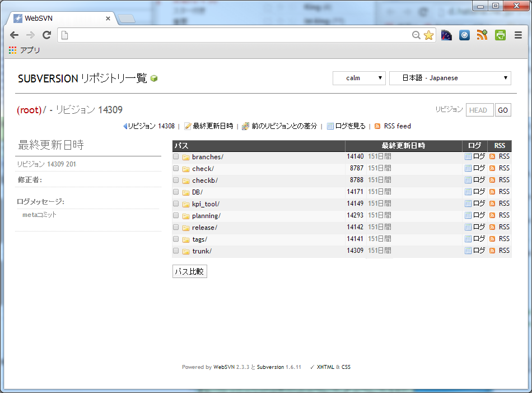Click the RSS feed icon in the revision toolbar
The image size is (532, 393).
click(377, 126)
